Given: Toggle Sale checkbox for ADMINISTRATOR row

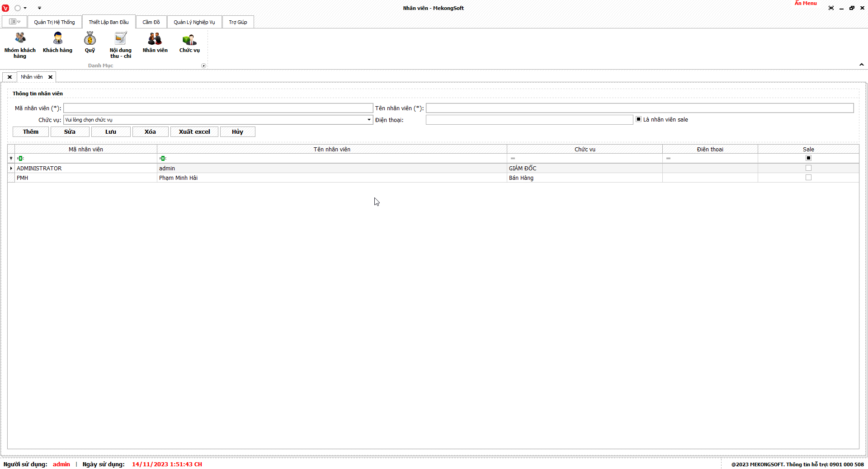Looking at the screenshot, I should click(x=808, y=168).
